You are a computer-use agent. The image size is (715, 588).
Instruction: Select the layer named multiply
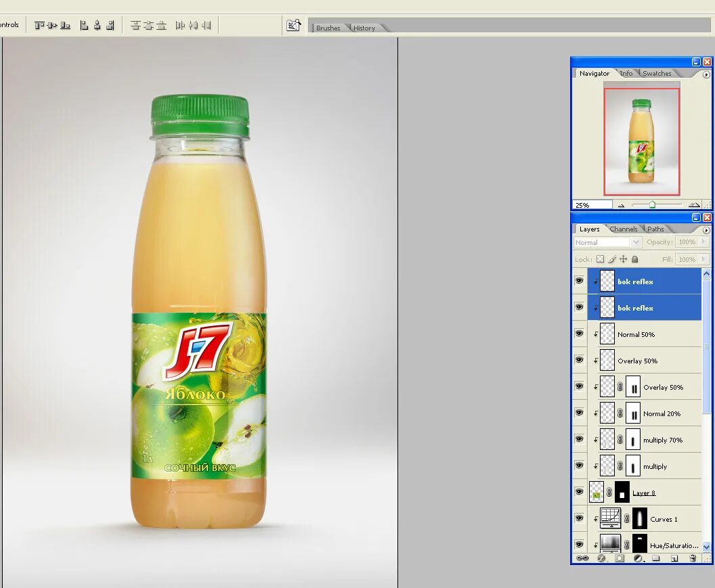pyautogui.click(x=655, y=466)
